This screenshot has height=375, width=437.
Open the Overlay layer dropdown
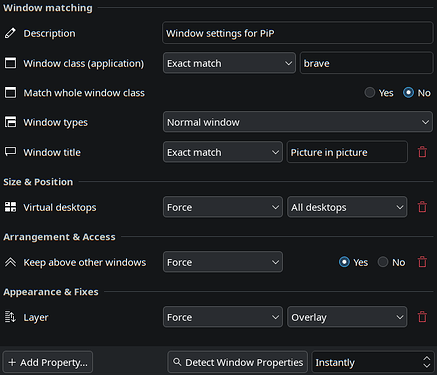347,317
